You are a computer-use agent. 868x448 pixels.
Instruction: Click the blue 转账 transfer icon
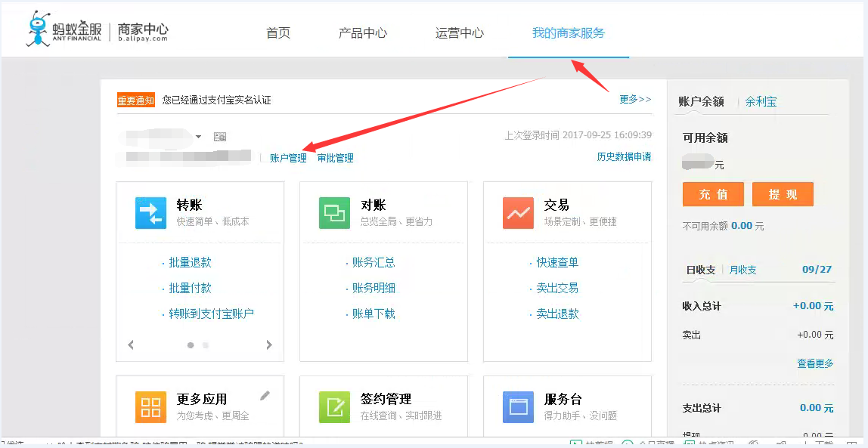(150, 212)
